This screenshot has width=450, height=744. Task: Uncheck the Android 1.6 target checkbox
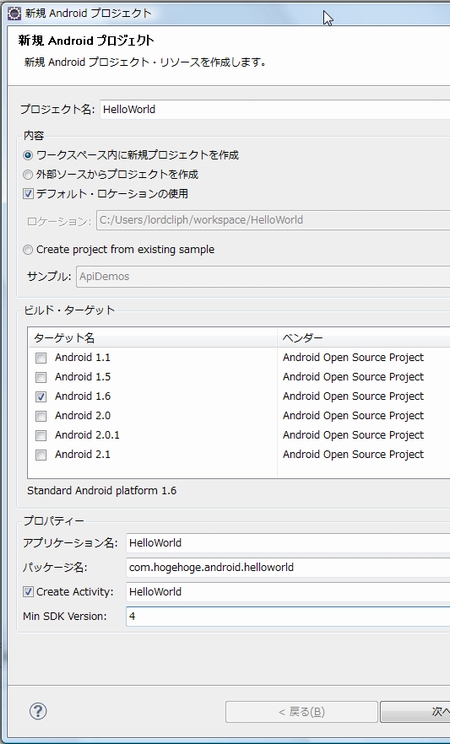[x=41, y=396]
